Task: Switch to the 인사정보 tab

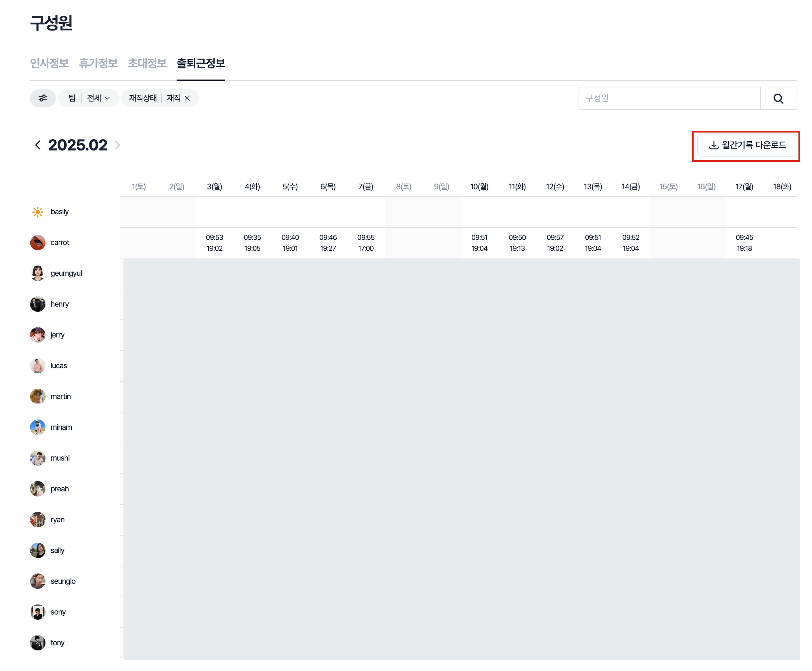Action: [49, 63]
